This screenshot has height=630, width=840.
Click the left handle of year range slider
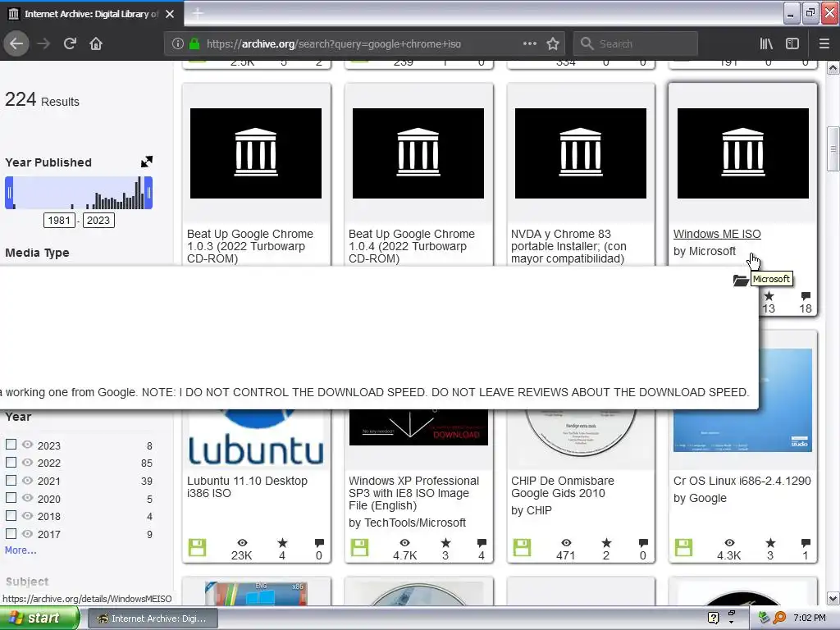[x=9, y=193]
